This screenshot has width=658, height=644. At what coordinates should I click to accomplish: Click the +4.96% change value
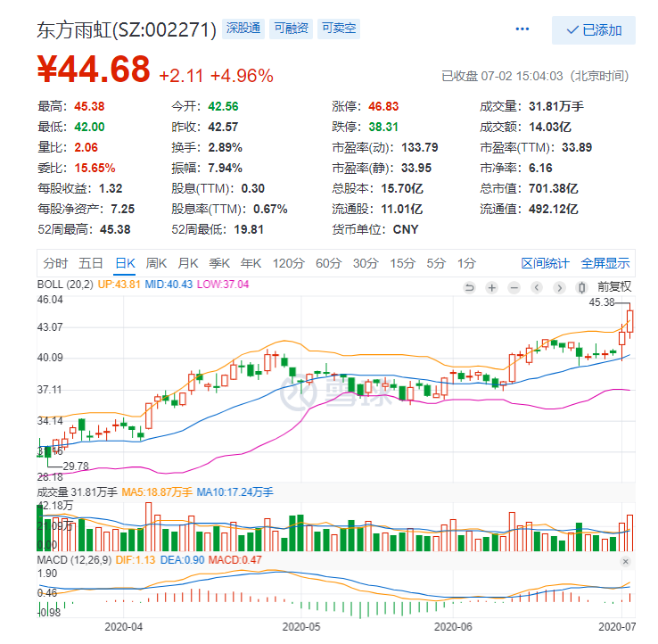click(x=242, y=76)
